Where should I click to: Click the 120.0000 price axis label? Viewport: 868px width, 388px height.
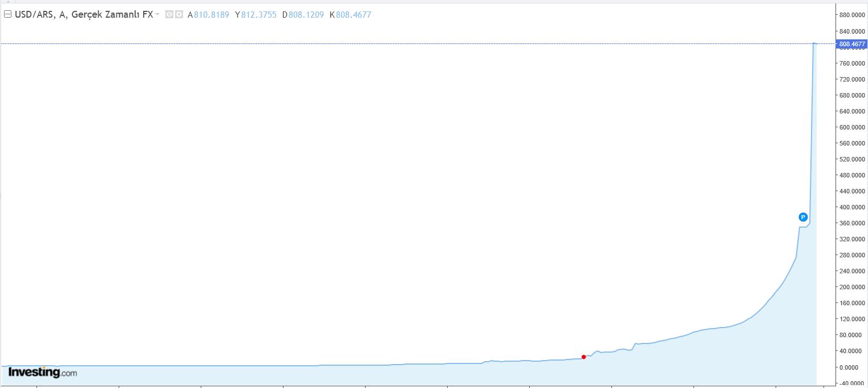coord(852,319)
